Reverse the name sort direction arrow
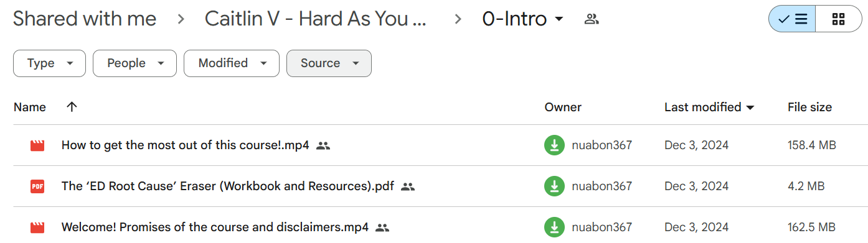 click(x=72, y=107)
